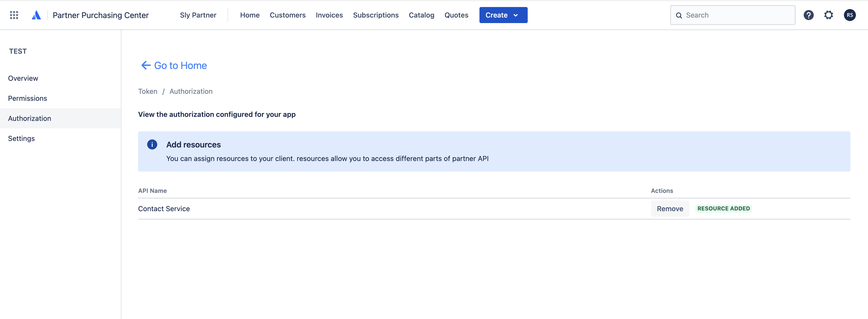
Task: Expand the Create dropdown button
Action: (503, 15)
